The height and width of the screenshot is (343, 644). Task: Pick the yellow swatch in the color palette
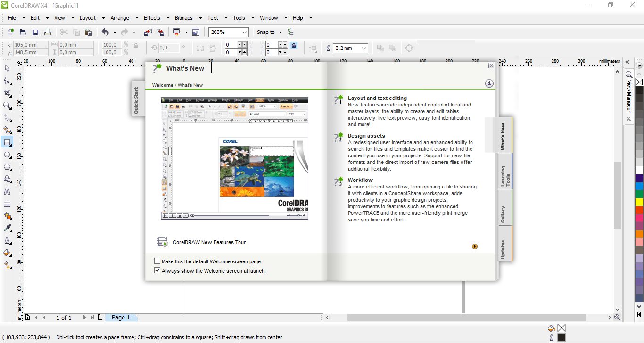[x=639, y=202]
